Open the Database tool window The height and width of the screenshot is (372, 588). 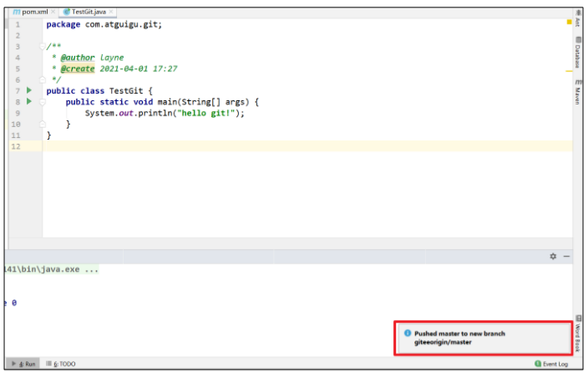[578, 53]
